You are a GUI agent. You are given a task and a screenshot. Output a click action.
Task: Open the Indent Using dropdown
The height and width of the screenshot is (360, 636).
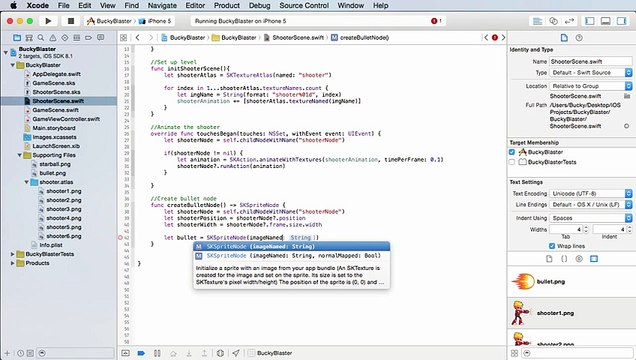(x=591, y=218)
